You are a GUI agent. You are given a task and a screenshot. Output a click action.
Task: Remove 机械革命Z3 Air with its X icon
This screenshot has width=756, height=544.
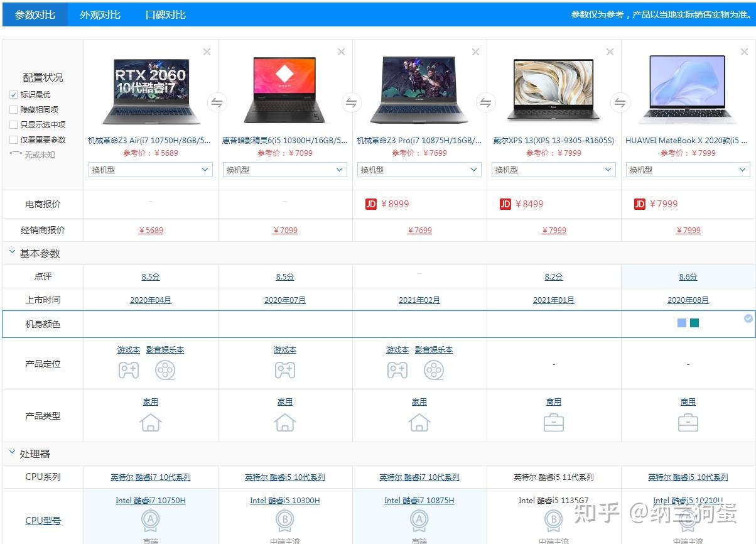tap(207, 52)
